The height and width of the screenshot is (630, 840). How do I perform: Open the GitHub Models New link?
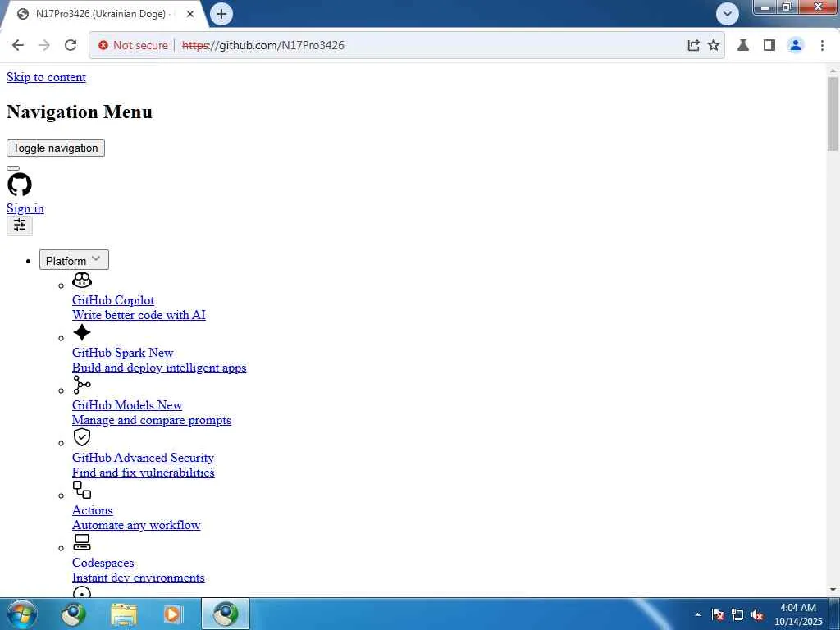(127, 405)
